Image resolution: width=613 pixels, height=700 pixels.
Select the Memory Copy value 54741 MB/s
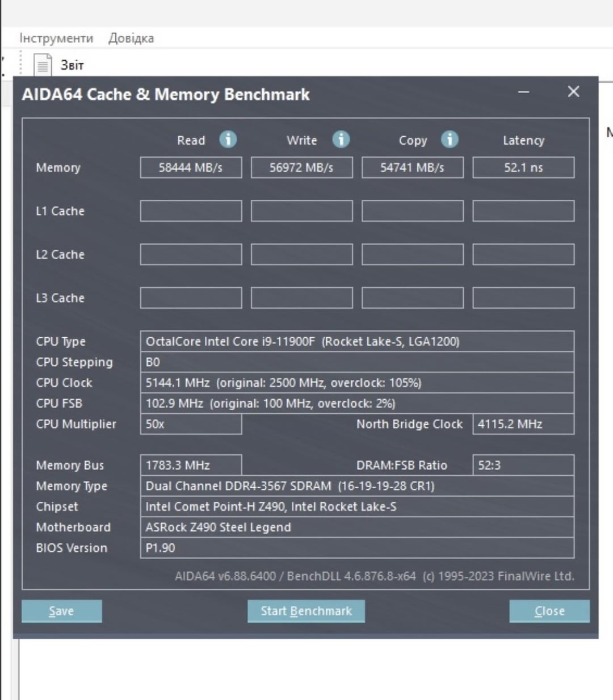tap(412, 167)
